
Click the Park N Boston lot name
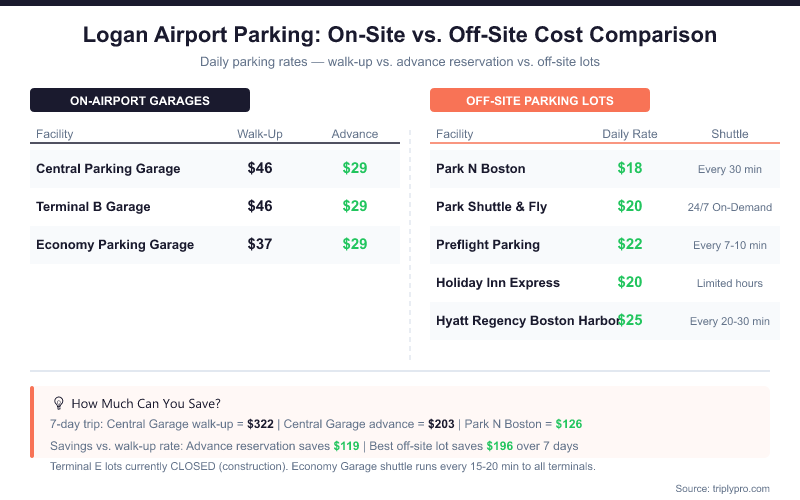tap(481, 169)
